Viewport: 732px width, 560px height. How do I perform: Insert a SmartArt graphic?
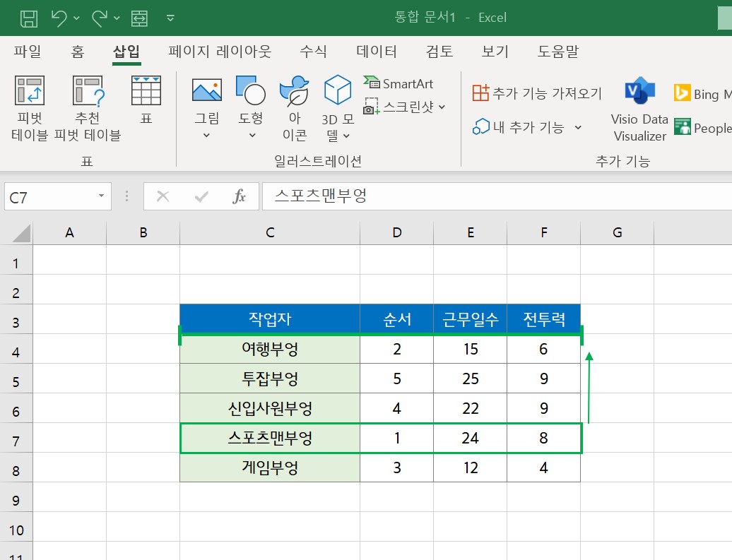399,83
